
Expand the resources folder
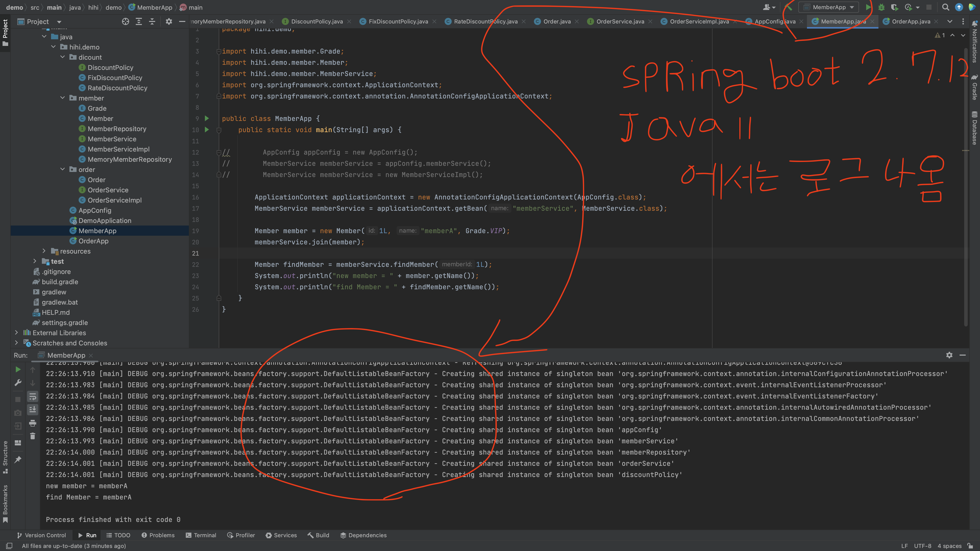coord(44,251)
